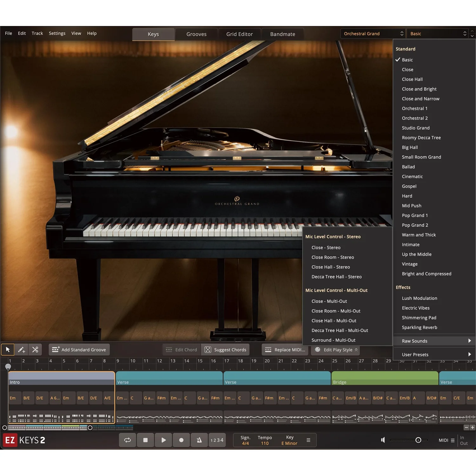Choose the Close Hall preset

click(x=434, y=79)
